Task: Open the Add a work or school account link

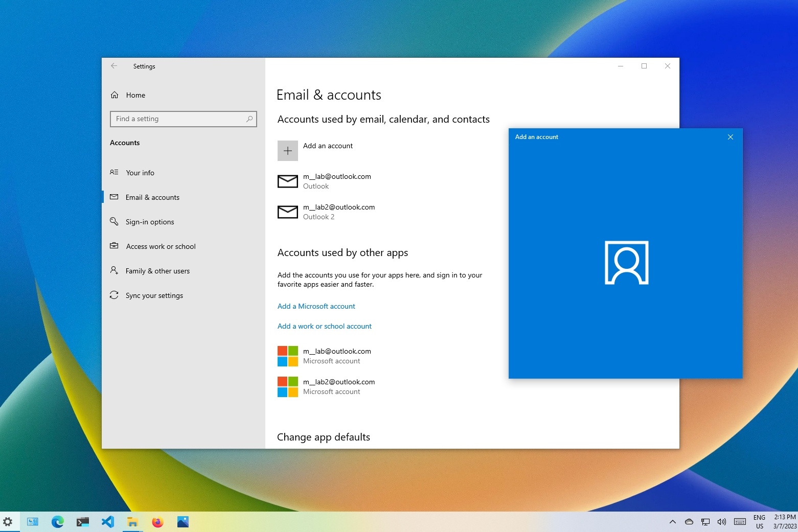Action: [324, 326]
